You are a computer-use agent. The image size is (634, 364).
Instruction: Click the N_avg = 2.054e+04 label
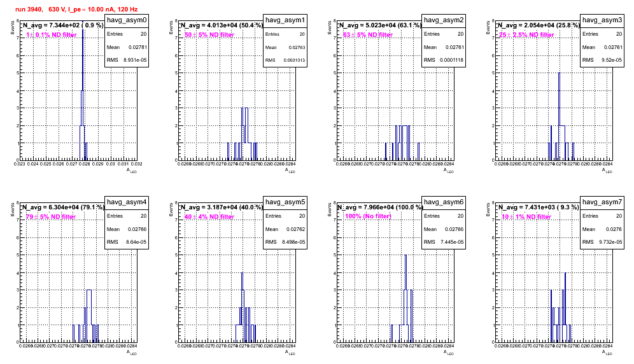538,25
